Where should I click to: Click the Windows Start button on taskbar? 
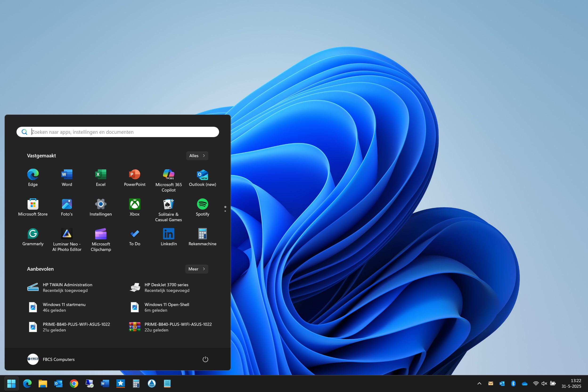point(11,383)
